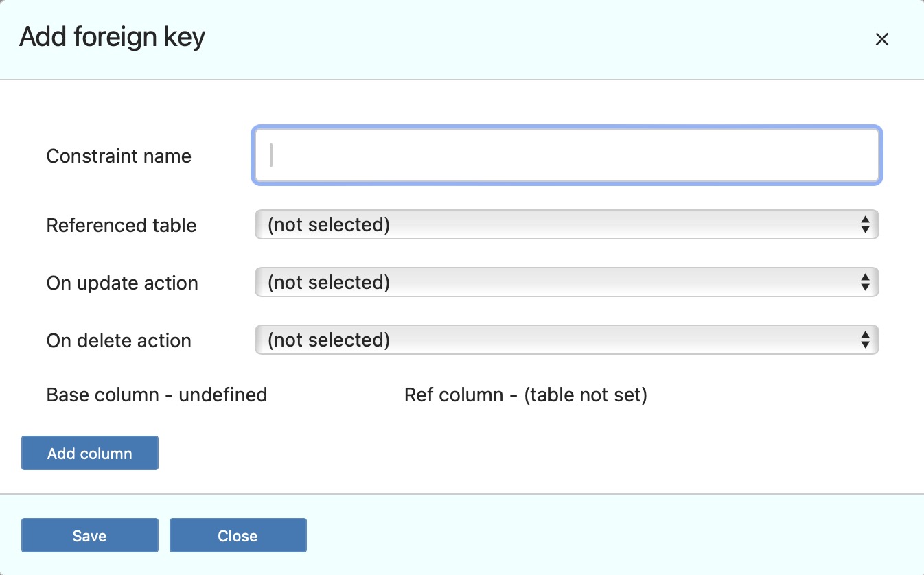
Task: Click the Referenced table up/down arrows icon
Action: (x=865, y=225)
